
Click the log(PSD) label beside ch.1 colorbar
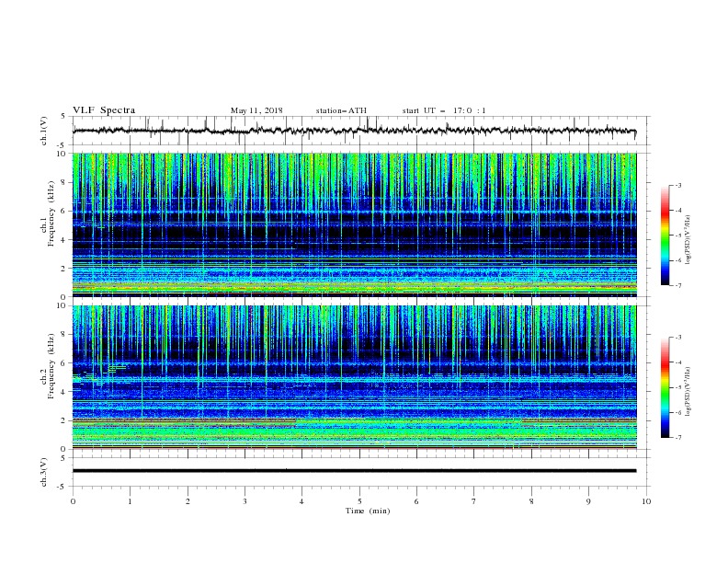click(x=688, y=240)
